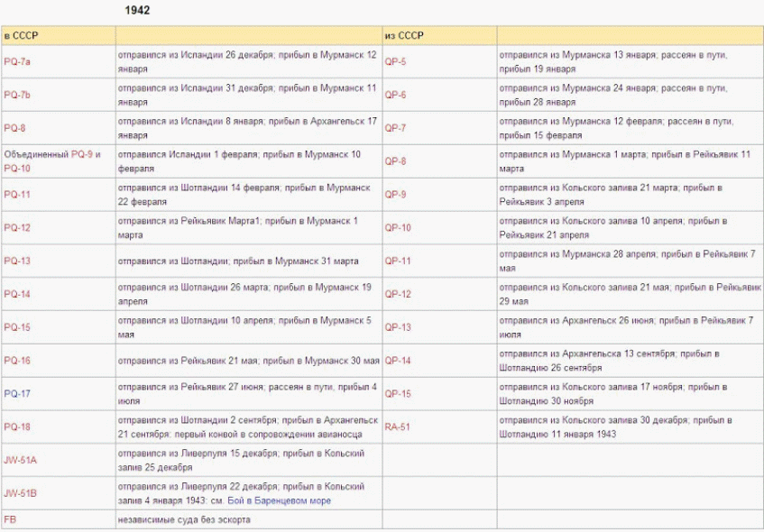This screenshot has width=764, height=532.
Task: Follow the QP-13 convoy link
Action: tap(398, 327)
